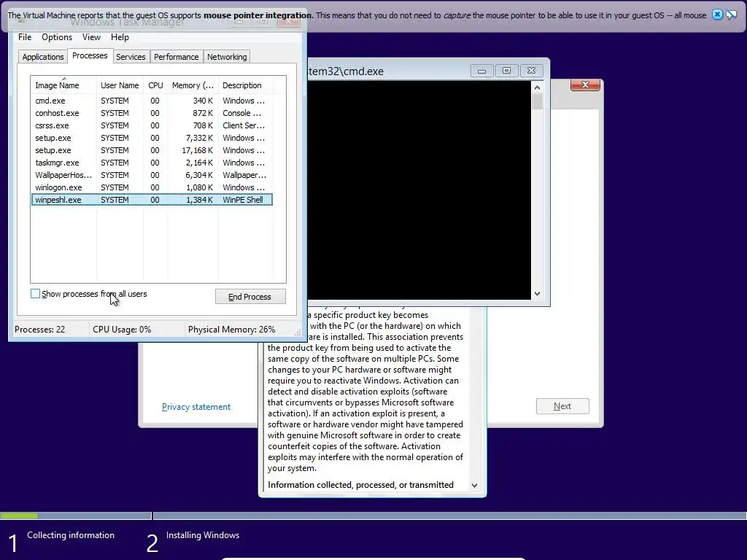Screen dimensions: 747x560
Task: Switch to the Performance tab
Action: pyautogui.click(x=176, y=57)
